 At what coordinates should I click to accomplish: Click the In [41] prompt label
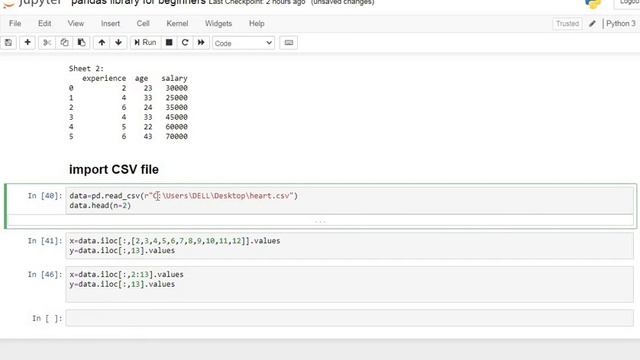tap(45, 241)
